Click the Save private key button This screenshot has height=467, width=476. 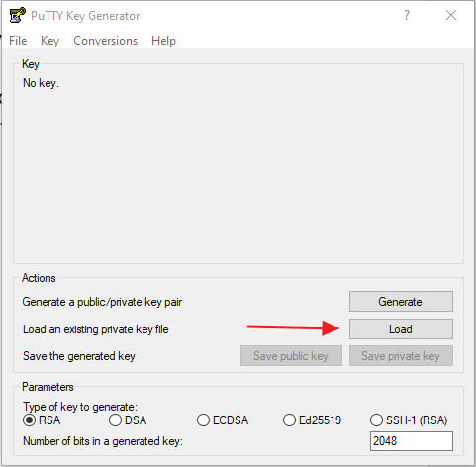point(401,356)
